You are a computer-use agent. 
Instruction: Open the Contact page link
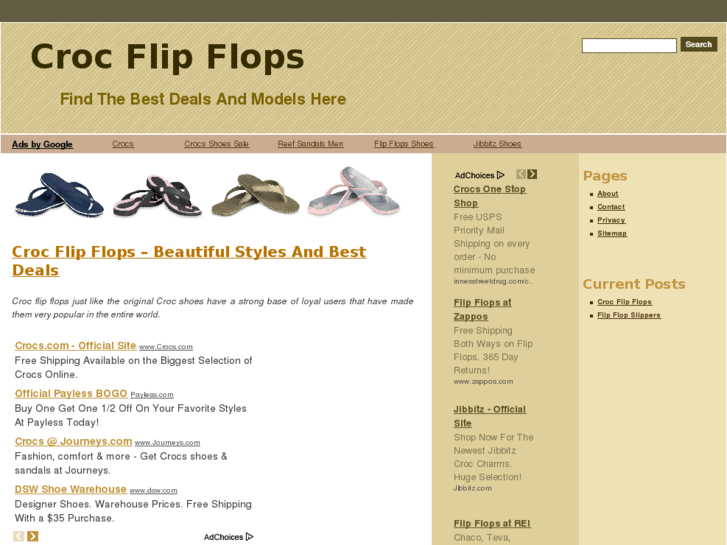[x=611, y=207]
